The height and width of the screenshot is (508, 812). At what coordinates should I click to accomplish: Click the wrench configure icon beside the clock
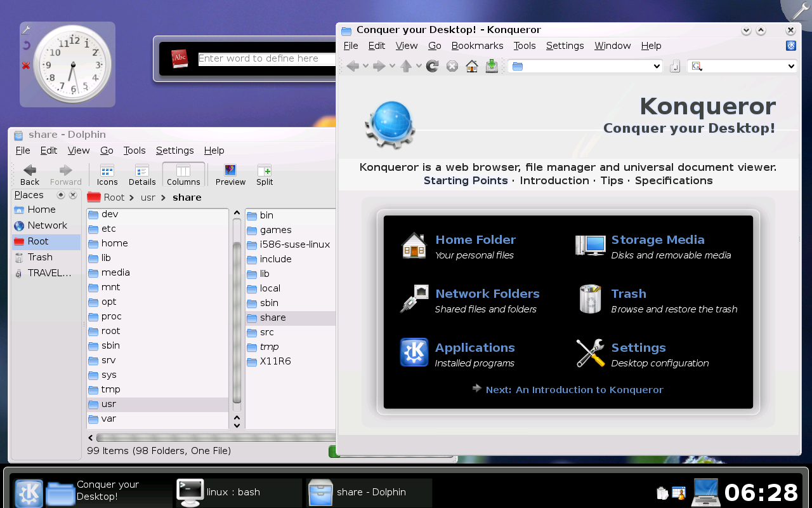pos(26,30)
